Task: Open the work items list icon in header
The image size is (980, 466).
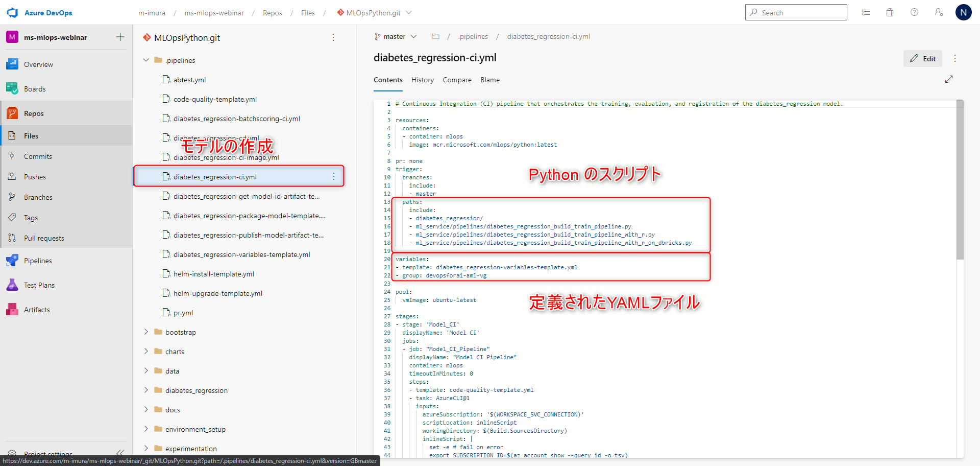Action: tap(866, 12)
